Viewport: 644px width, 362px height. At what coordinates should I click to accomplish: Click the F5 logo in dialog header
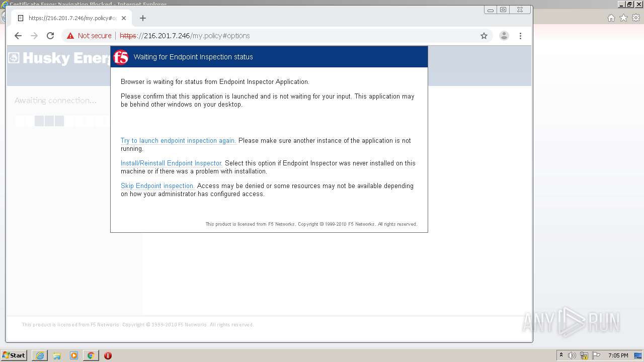coord(121,57)
